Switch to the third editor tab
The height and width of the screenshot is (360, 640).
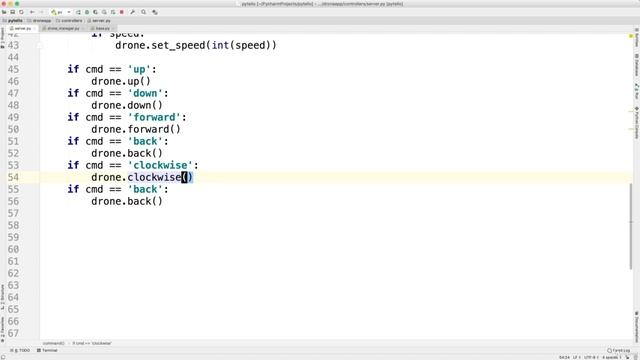coord(101,29)
